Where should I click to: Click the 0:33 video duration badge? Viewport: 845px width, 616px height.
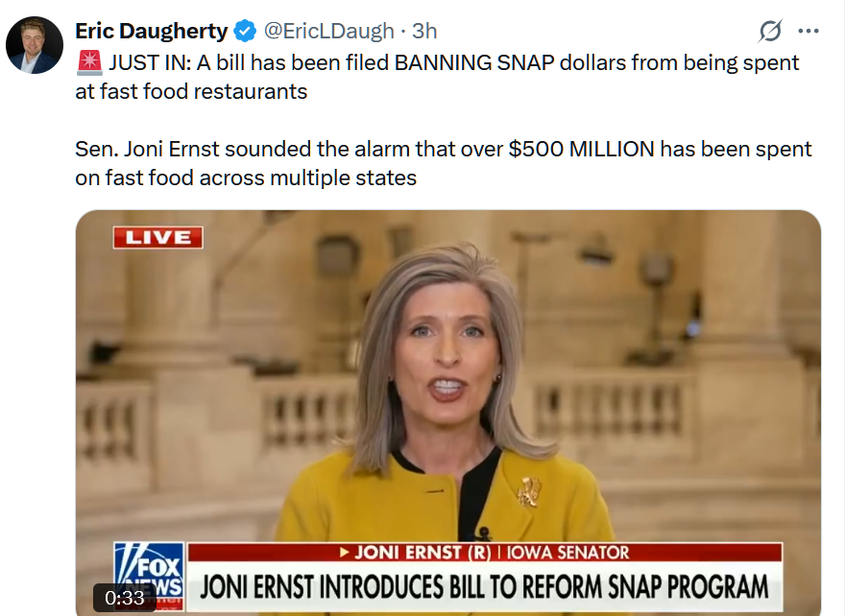(125, 598)
